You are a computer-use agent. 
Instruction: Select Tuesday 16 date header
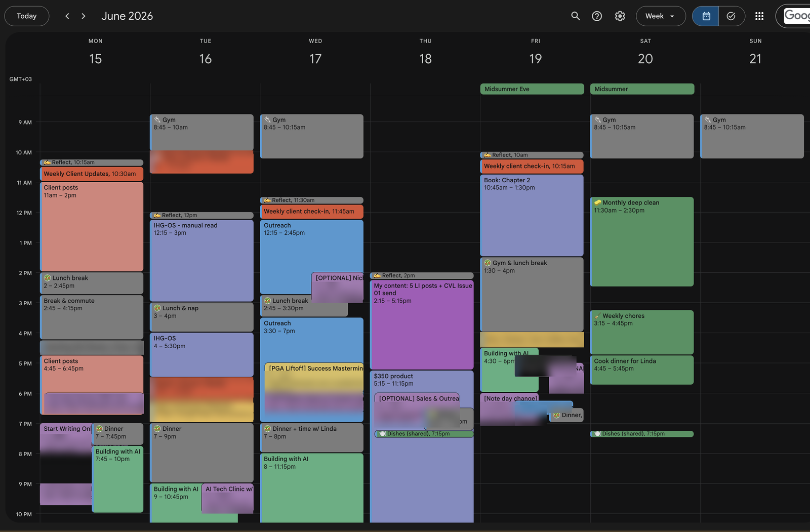point(205,59)
